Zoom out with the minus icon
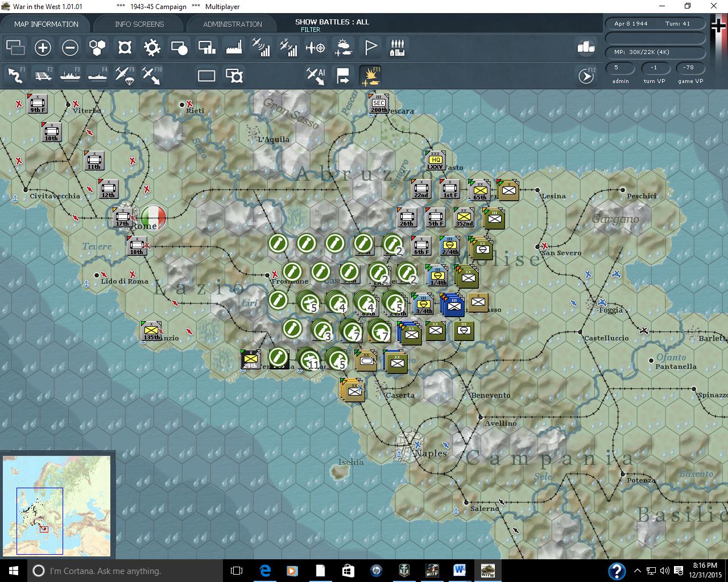The image size is (728, 582). pos(70,48)
